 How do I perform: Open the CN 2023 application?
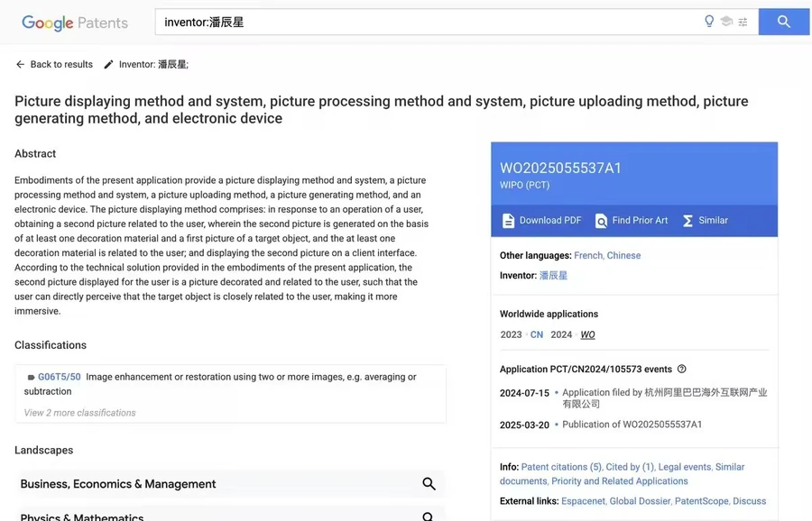[537, 334]
